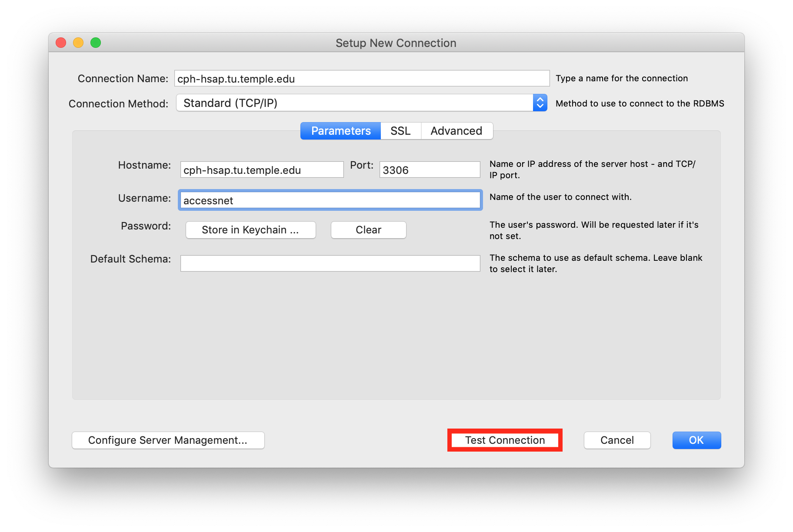
Task: Clear the stored password
Action: click(x=368, y=230)
